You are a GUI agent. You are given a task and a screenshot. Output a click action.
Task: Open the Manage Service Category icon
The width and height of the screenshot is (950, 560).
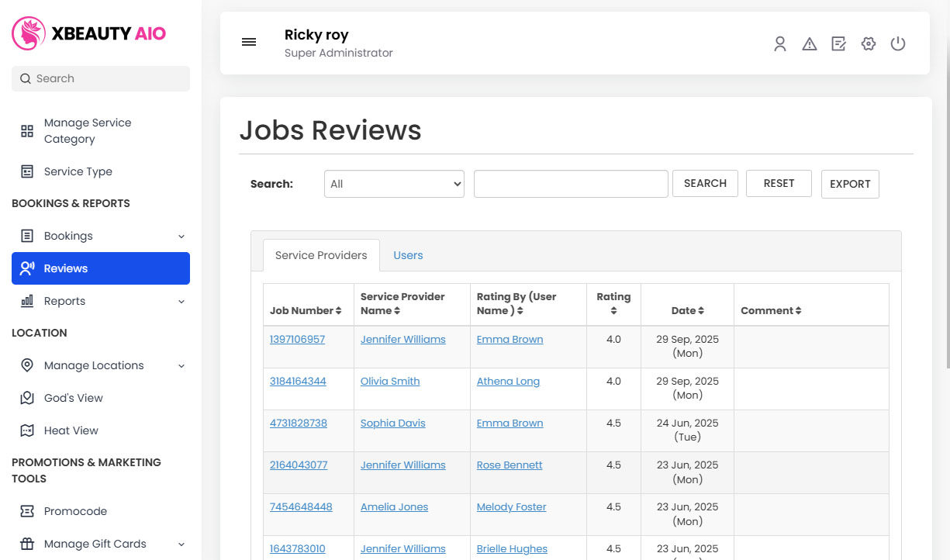[26, 130]
